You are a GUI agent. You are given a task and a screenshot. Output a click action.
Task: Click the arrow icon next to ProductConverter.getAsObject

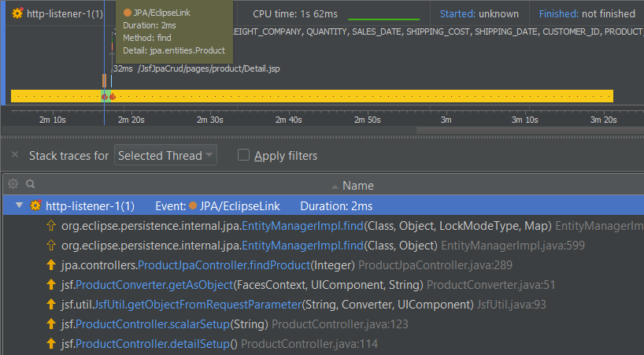coord(51,284)
